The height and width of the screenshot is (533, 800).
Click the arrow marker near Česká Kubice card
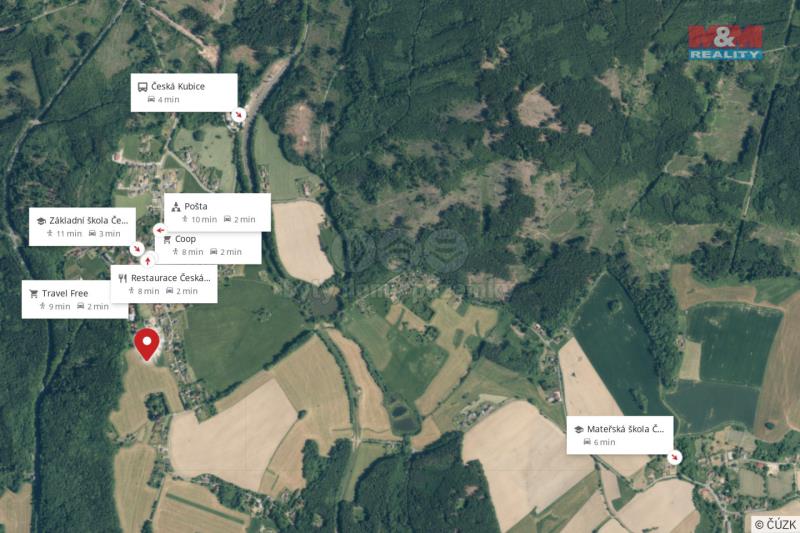click(x=238, y=115)
